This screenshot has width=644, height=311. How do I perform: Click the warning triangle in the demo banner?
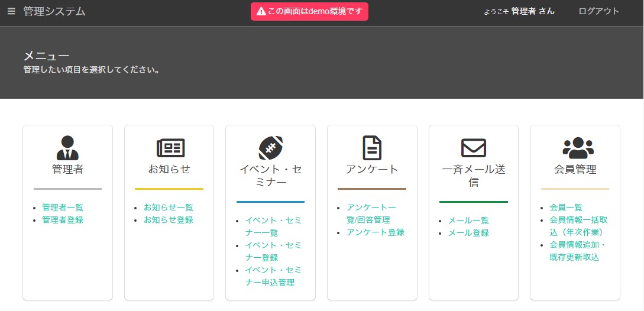coord(261,11)
